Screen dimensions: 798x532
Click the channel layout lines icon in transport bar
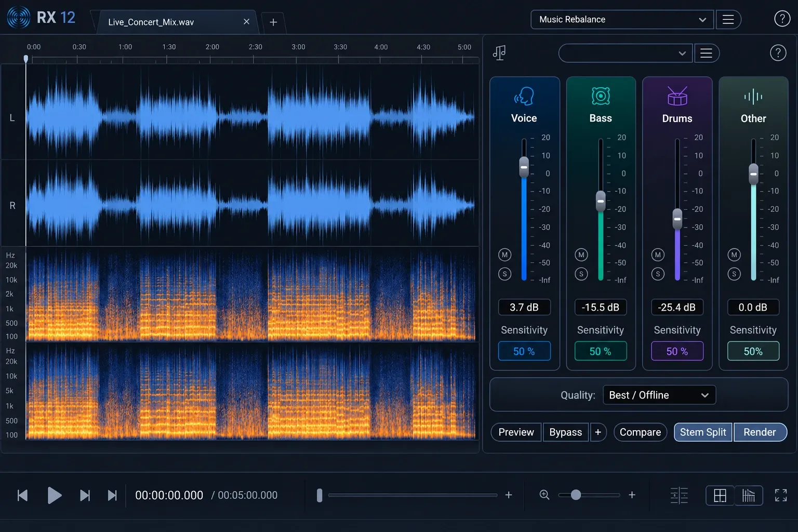(679, 496)
